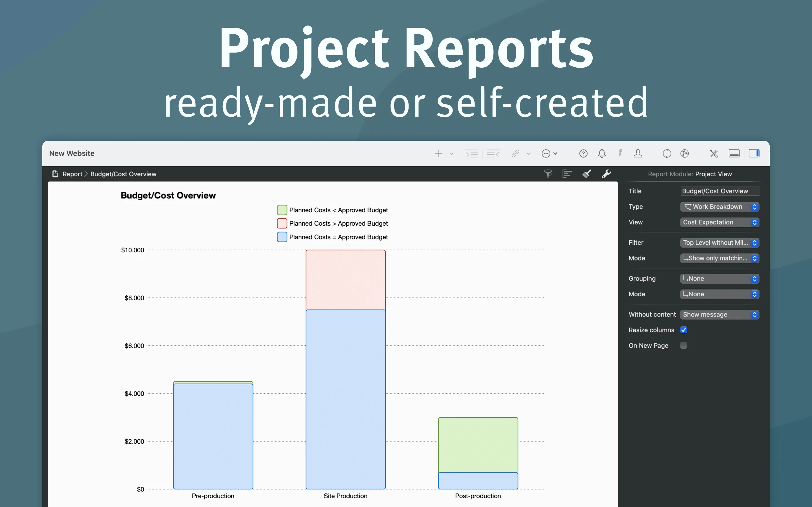Open the Type Work Breakdown dropdown

coord(720,206)
